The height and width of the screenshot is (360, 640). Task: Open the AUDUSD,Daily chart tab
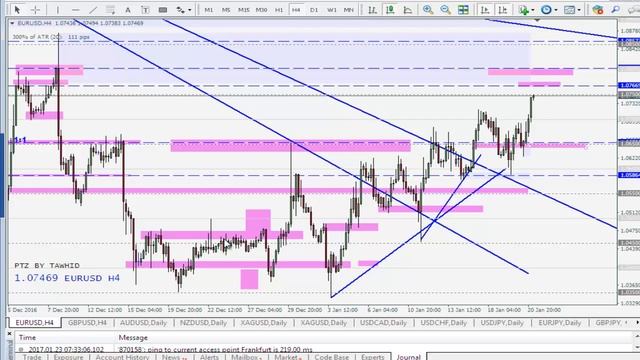click(x=143, y=322)
